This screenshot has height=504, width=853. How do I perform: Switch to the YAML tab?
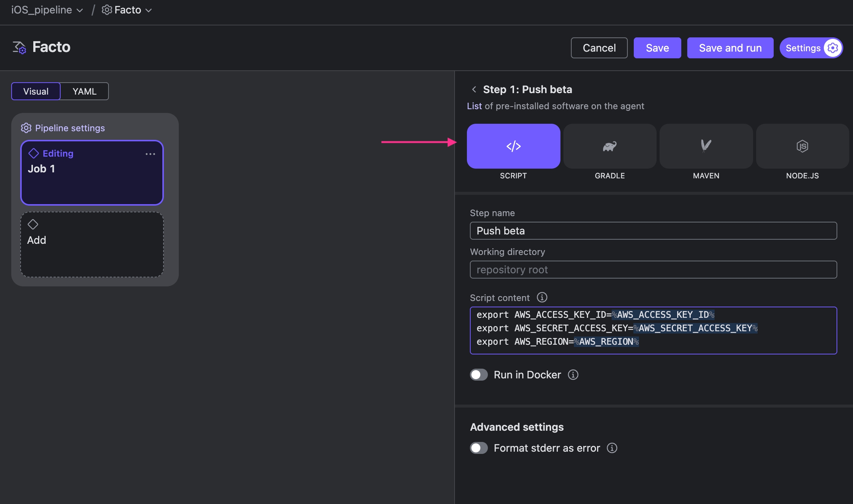pos(85,91)
